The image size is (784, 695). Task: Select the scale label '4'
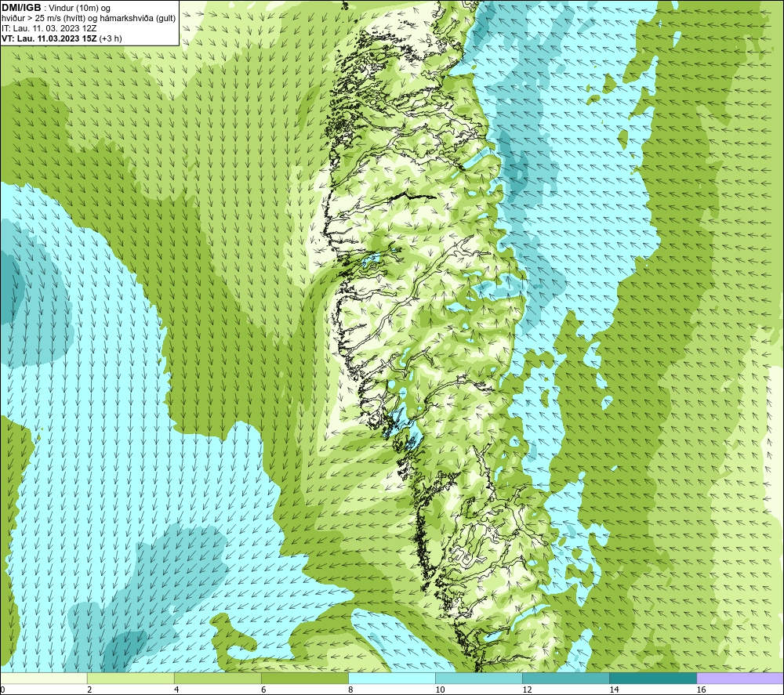pyautogui.click(x=176, y=690)
